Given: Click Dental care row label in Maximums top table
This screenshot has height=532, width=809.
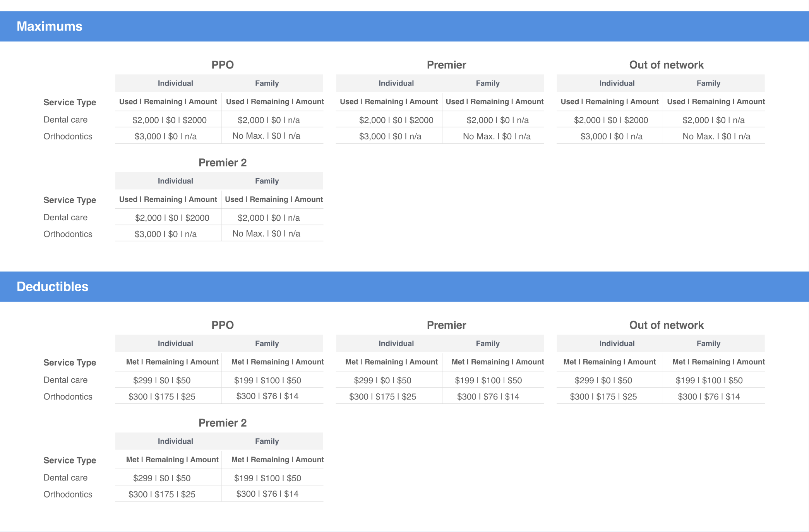Looking at the screenshot, I should tap(65, 120).
